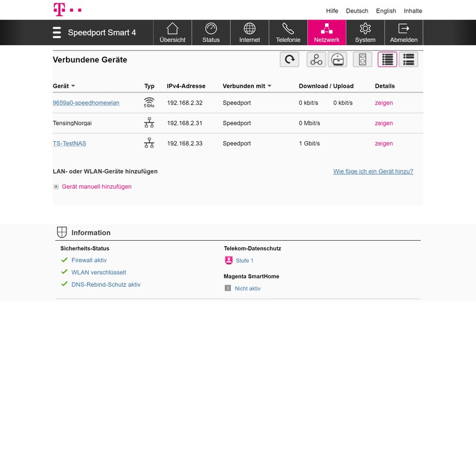Open the 9659a0-speedhomewlan device link

pos(86,102)
